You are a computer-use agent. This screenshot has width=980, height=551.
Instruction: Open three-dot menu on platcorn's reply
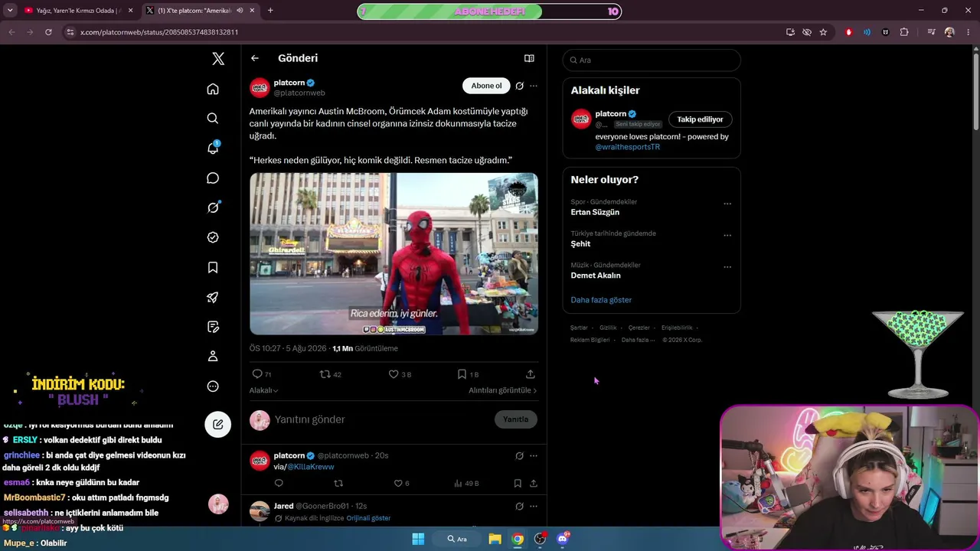pos(534,455)
